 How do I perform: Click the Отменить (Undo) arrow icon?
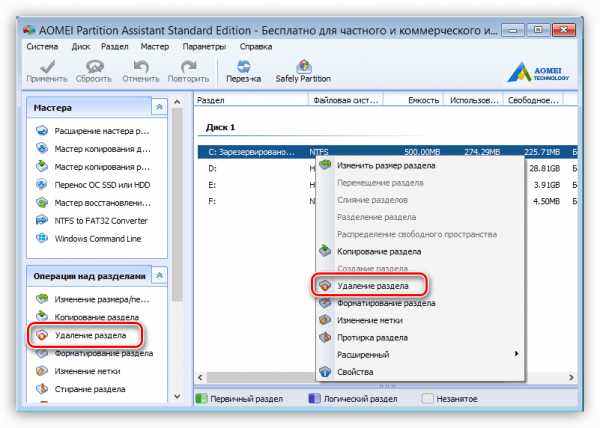(x=141, y=67)
